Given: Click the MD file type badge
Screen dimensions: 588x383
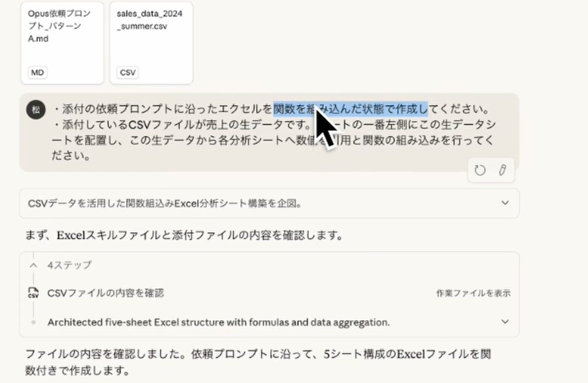Looking at the screenshot, I should [37, 72].
